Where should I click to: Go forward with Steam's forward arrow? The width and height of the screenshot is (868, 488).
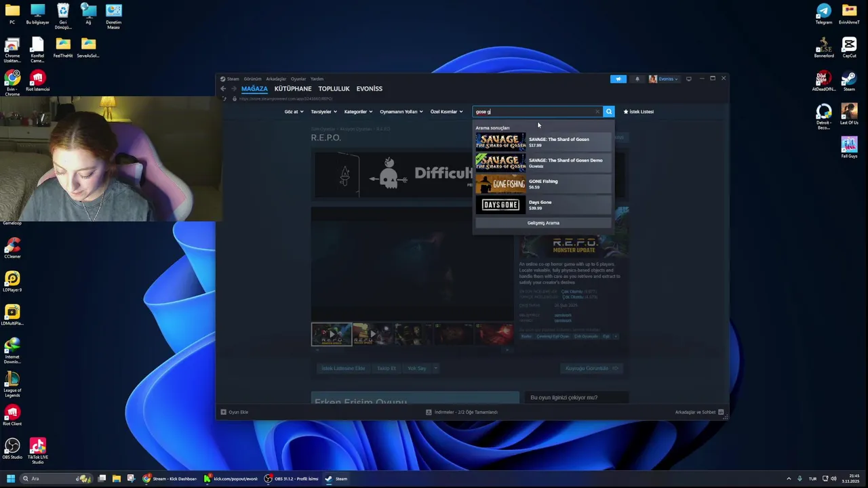233,89
